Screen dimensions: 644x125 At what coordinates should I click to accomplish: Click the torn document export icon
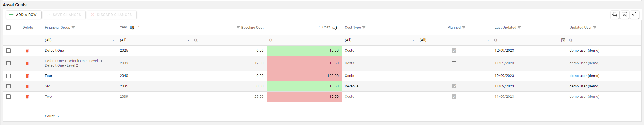coord(634,15)
